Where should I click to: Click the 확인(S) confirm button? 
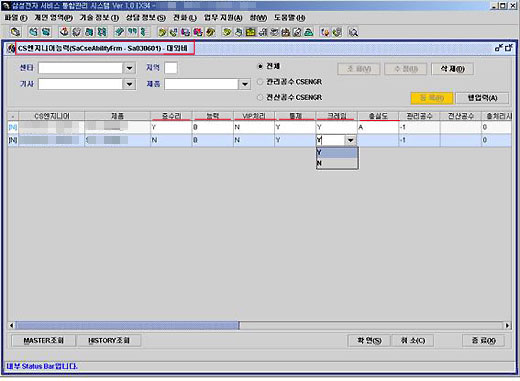[369, 341]
